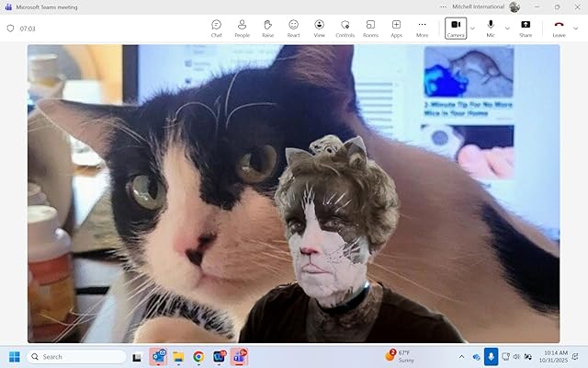588x368 pixels.
Task: Leave the meeting
Action: tap(559, 28)
